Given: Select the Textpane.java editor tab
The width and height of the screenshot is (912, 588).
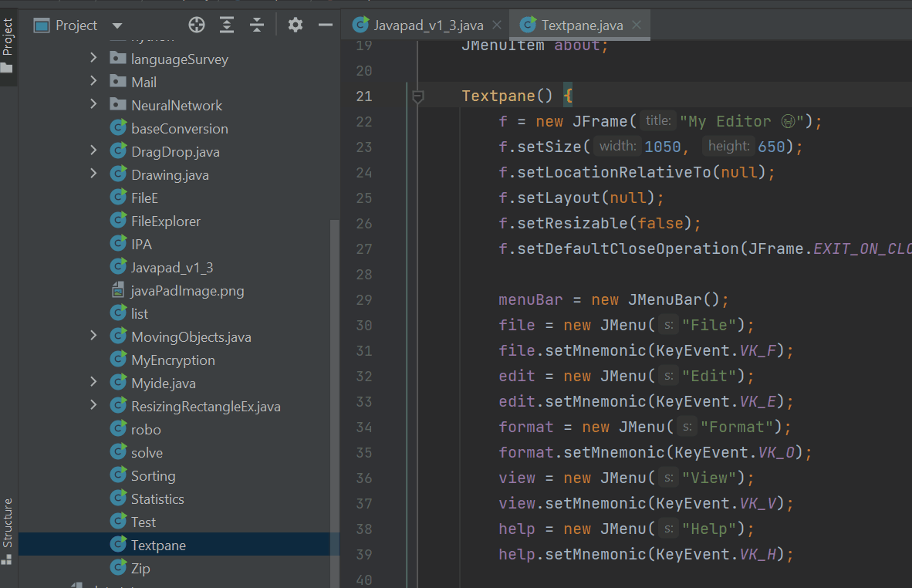Looking at the screenshot, I should click(x=583, y=25).
